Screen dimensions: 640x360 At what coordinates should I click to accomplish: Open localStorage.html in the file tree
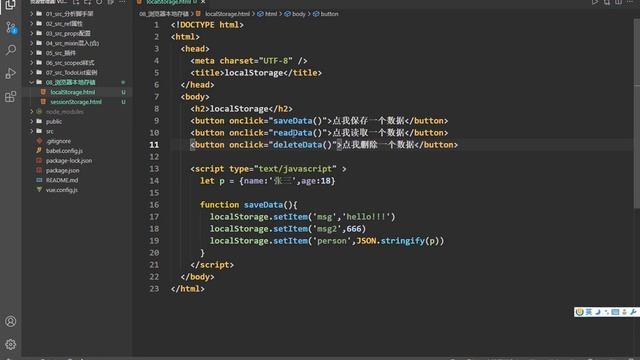pyautogui.click(x=73, y=92)
